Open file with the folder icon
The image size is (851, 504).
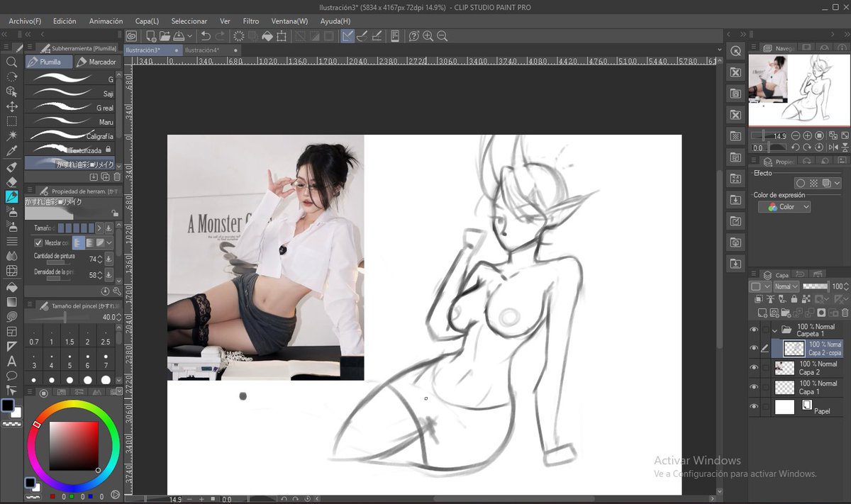[165, 36]
